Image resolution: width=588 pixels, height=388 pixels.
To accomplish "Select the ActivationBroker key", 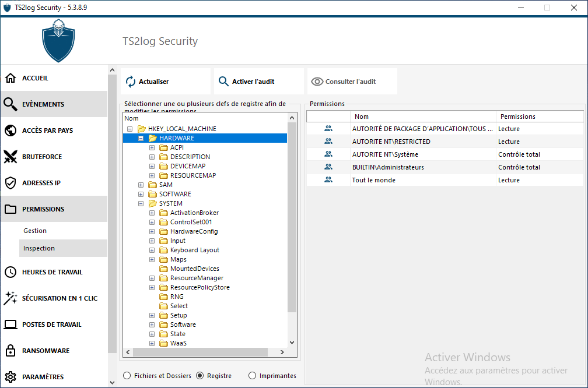I will pyautogui.click(x=194, y=213).
